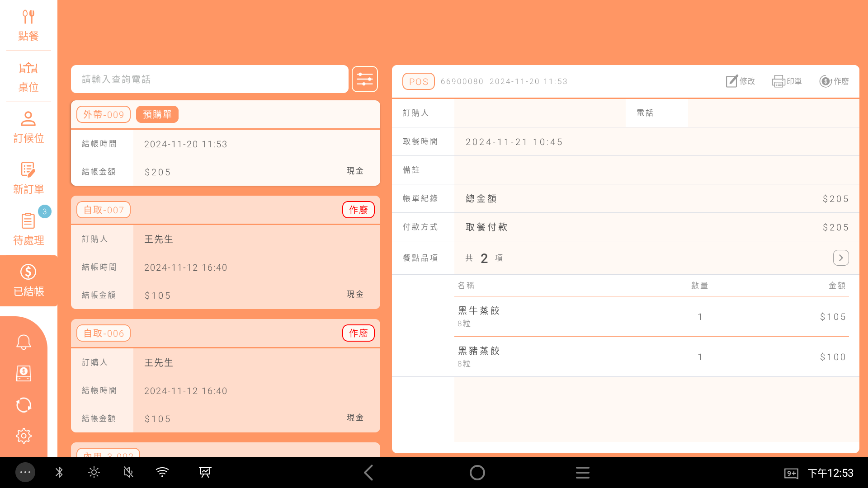Open the notification bell
The height and width of the screenshot is (488, 868).
[x=24, y=342]
